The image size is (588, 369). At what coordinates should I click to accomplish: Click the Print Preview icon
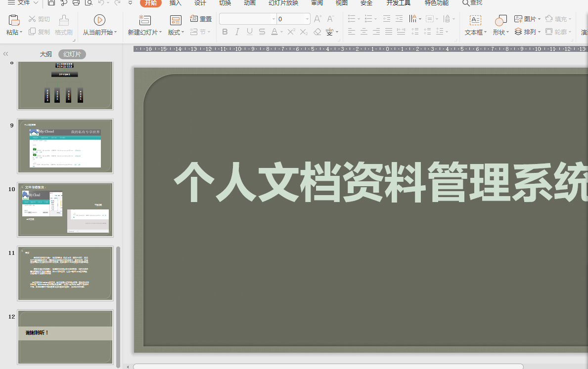[x=89, y=2]
